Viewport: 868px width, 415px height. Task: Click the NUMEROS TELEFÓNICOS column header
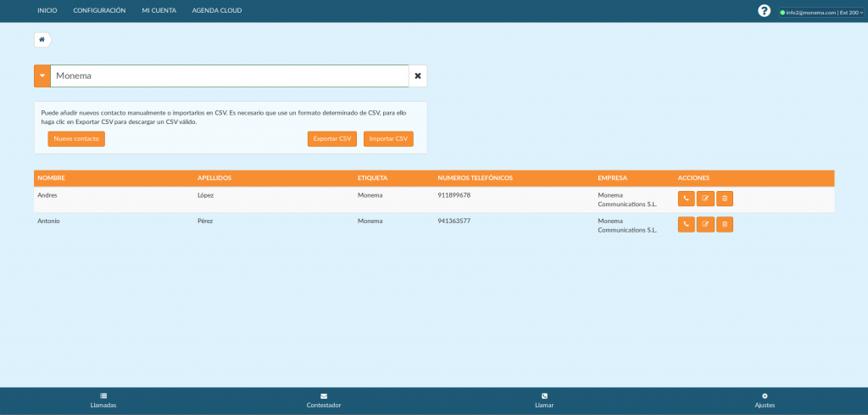click(476, 178)
